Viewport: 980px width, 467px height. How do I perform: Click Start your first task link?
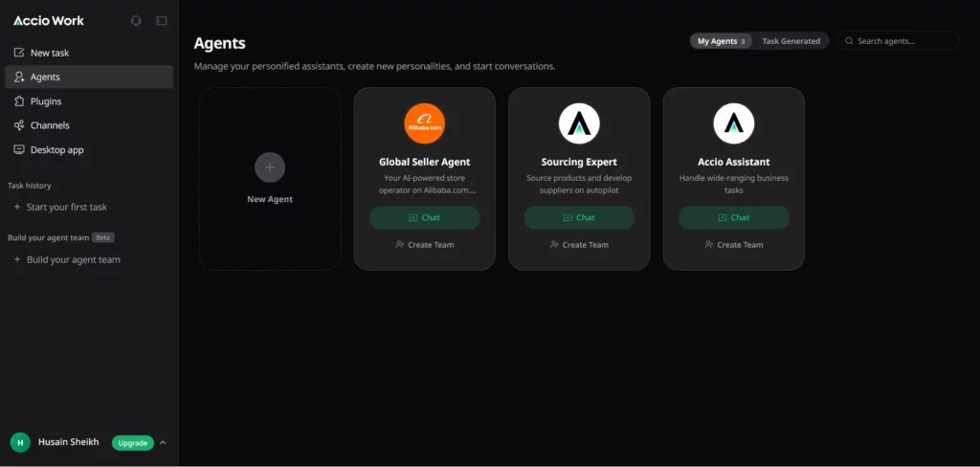(67, 207)
